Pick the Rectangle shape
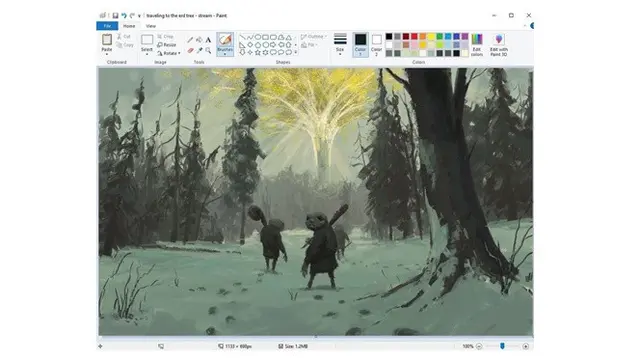Image resolution: width=640 pixels, height=360 pixels. [265, 37]
